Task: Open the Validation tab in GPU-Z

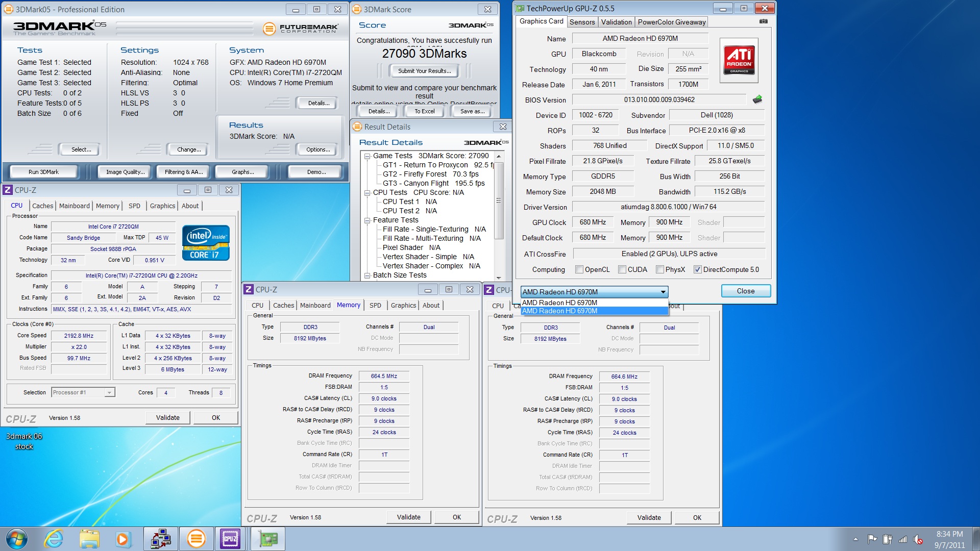Action: coord(616,22)
